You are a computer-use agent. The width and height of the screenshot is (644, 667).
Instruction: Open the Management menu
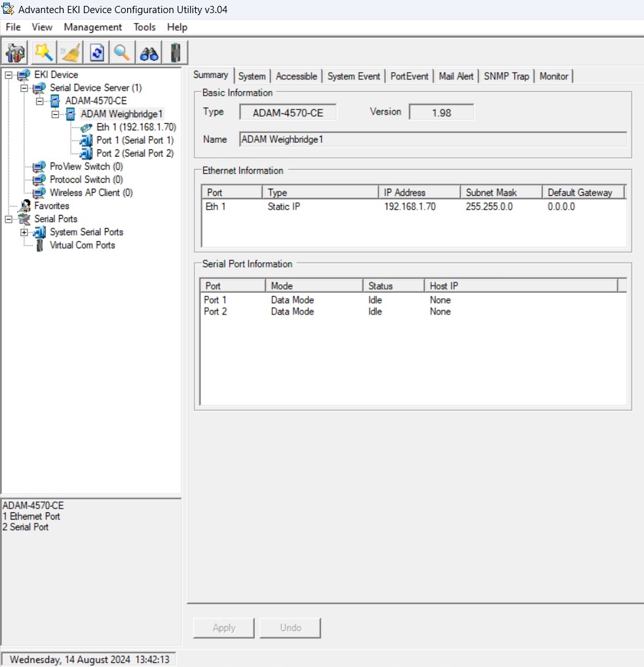[x=93, y=27]
